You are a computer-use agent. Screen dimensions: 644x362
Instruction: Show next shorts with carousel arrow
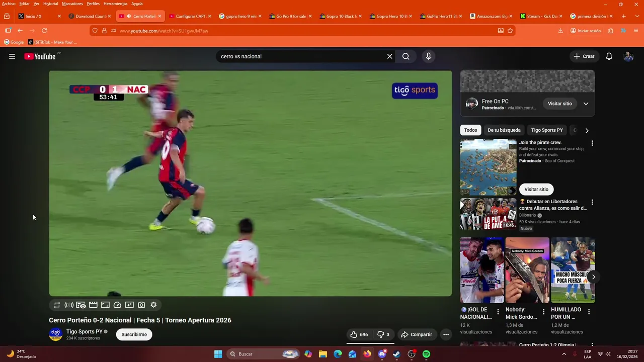593,277
